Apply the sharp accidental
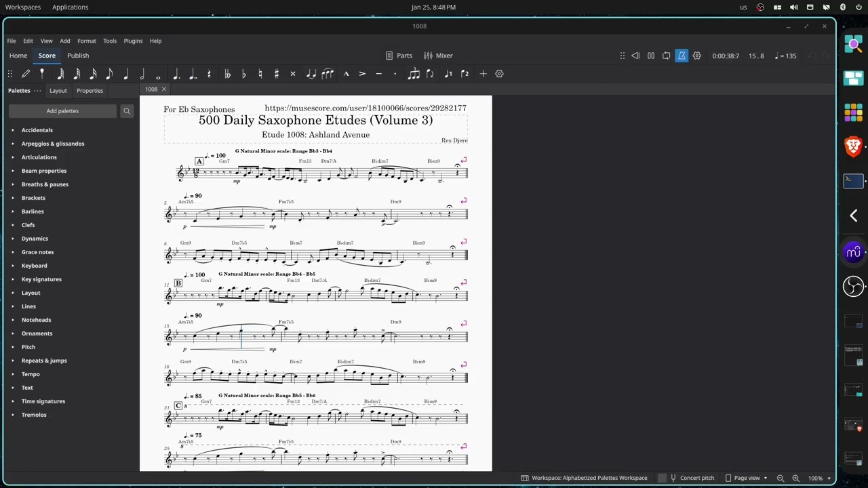868x488 pixels. click(x=276, y=74)
